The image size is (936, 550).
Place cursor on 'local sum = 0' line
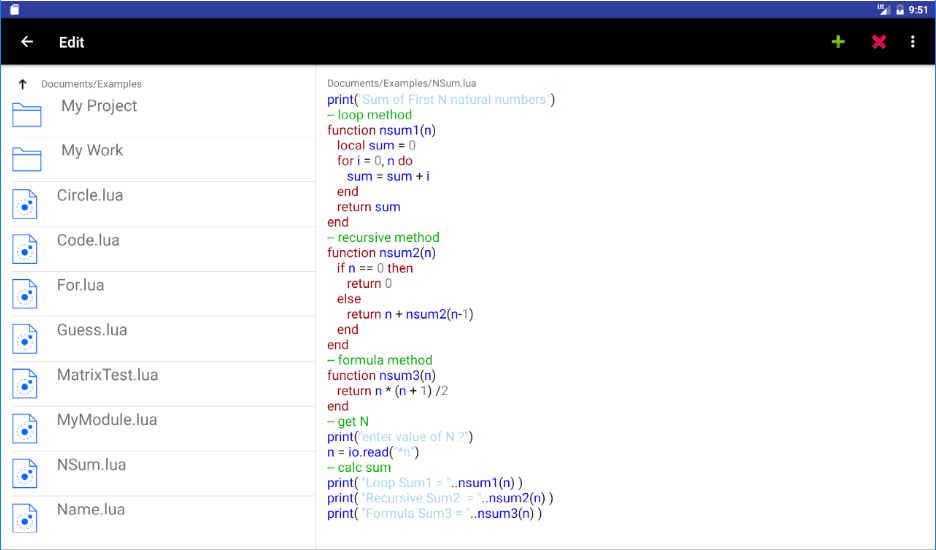376,146
